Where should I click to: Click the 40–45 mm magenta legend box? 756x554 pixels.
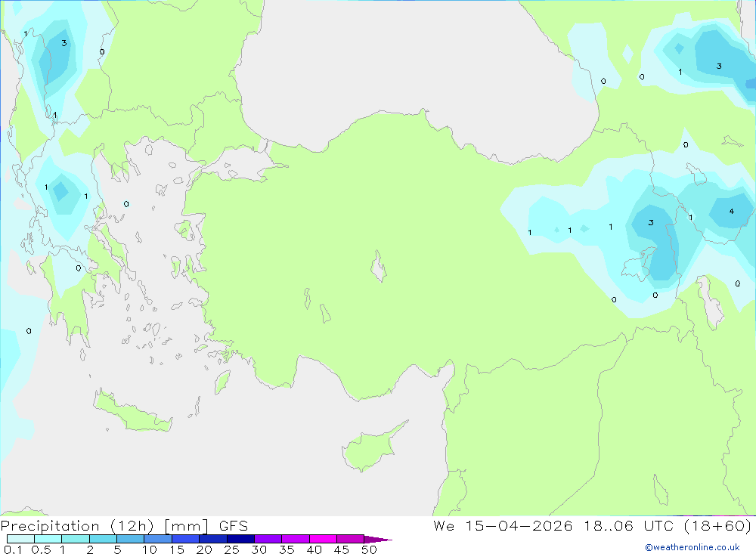click(x=323, y=539)
